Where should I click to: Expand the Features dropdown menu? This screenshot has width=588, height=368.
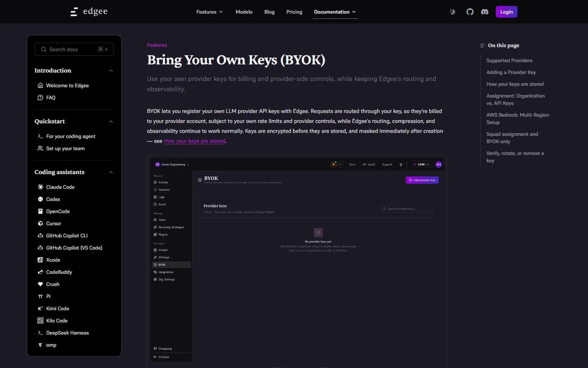pos(209,12)
